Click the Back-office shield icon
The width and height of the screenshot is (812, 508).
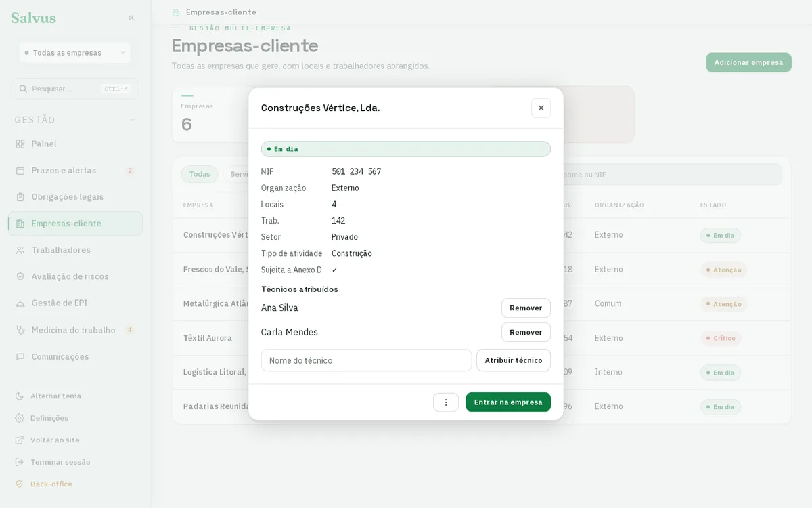click(20, 484)
